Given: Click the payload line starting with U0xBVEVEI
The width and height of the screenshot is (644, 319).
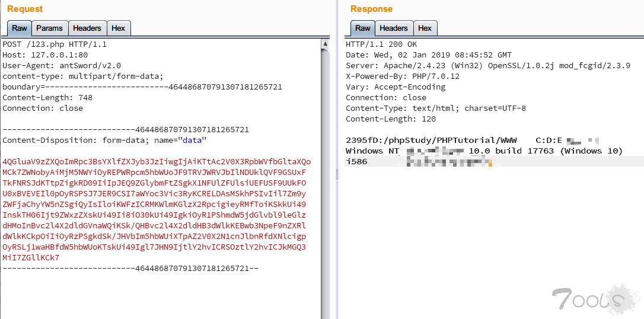Looking at the screenshot, I should coord(154,194).
